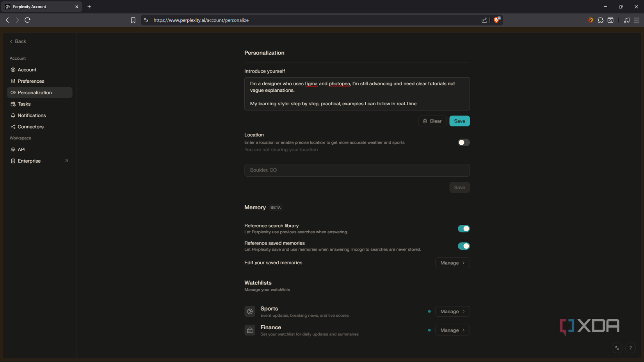Turn off Reference saved memories toggle
This screenshot has height=362, width=644.
[464, 246]
